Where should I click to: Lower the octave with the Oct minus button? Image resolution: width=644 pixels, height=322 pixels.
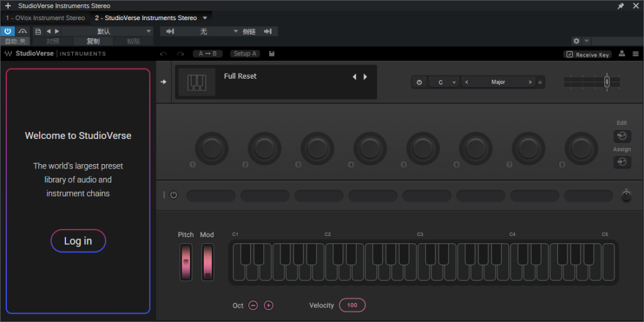tap(253, 306)
